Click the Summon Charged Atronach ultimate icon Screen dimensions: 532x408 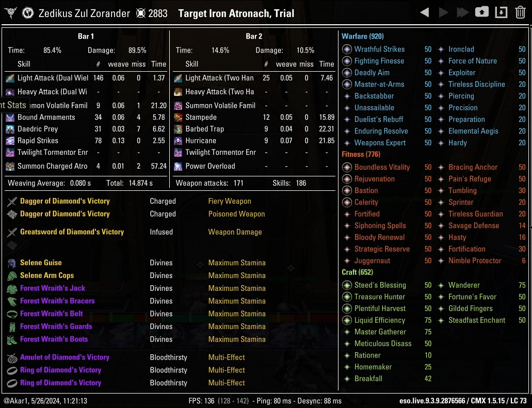pyautogui.click(x=10, y=166)
